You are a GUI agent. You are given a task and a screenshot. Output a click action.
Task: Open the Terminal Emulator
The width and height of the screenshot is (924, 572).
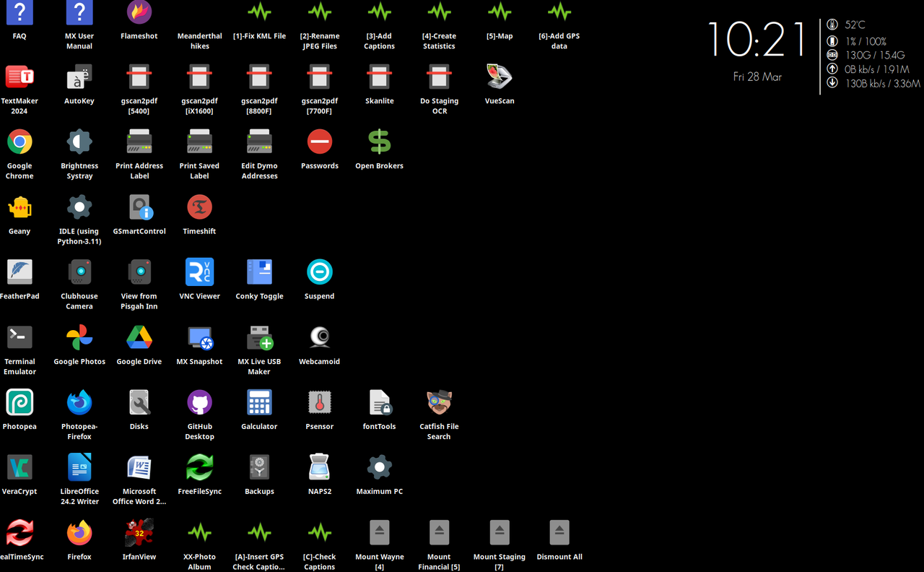[19, 337]
